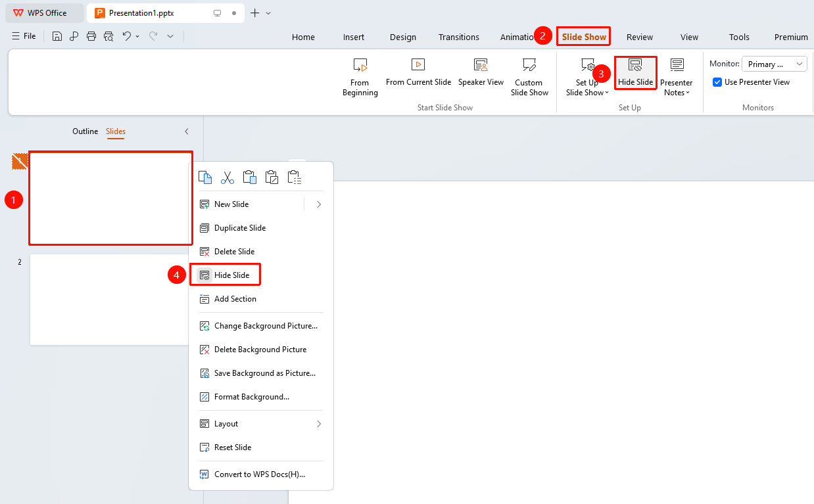
Task: Click clipboard icon with list lines
Action: pos(294,177)
